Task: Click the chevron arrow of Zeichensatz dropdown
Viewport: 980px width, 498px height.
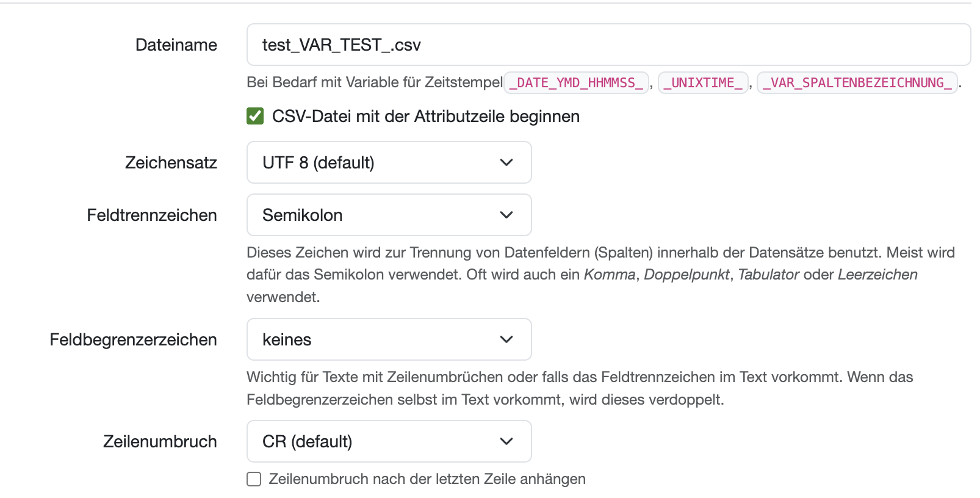Action: click(506, 162)
